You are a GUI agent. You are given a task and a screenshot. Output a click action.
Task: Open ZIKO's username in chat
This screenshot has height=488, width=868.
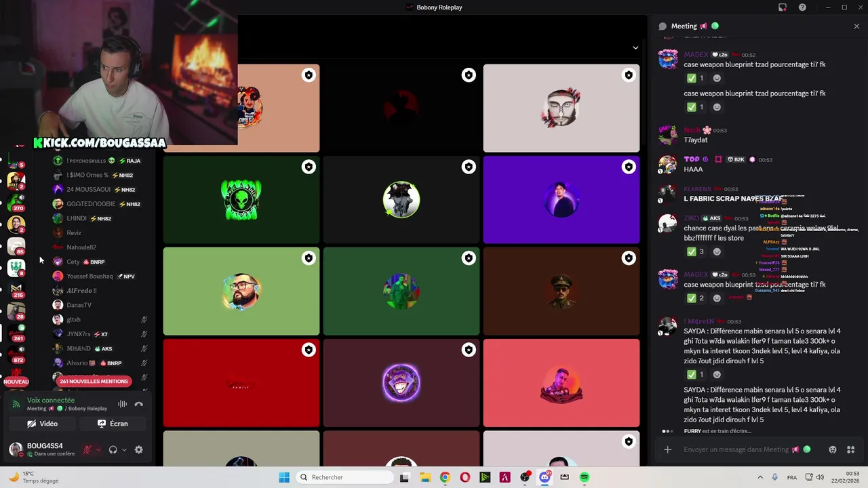[x=691, y=218]
